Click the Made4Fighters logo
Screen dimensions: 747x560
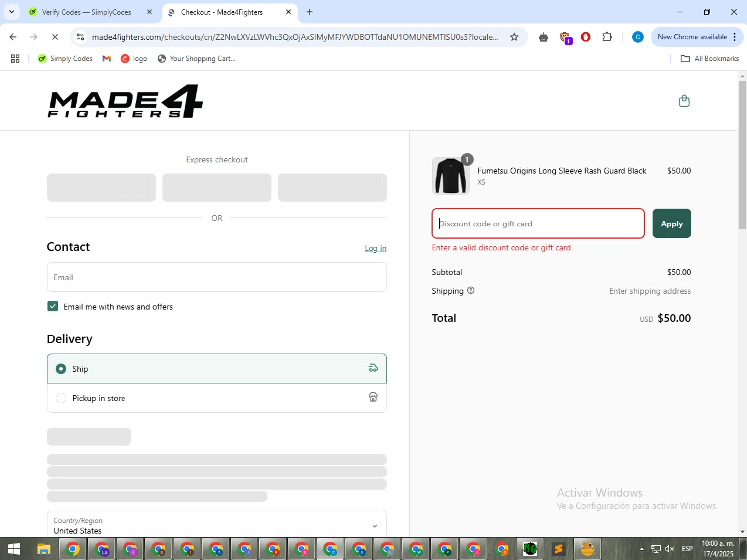point(125,101)
